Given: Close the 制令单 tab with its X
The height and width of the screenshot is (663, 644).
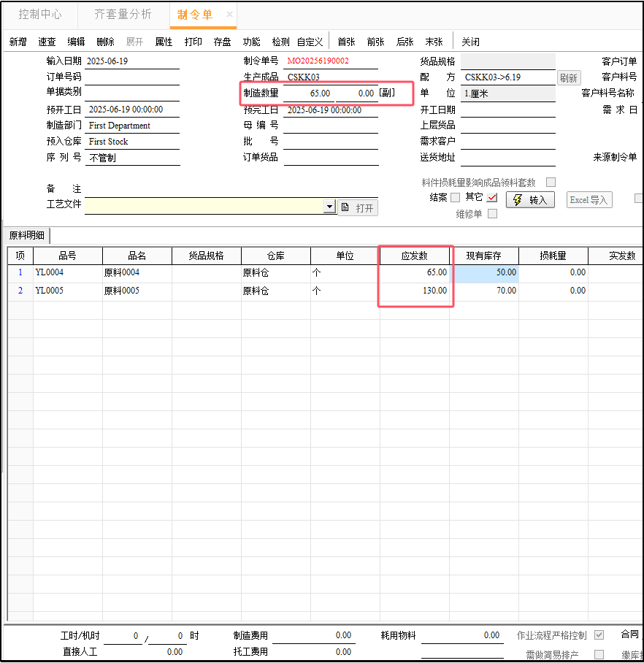Looking at the screenshot, I should coord(229,15).
